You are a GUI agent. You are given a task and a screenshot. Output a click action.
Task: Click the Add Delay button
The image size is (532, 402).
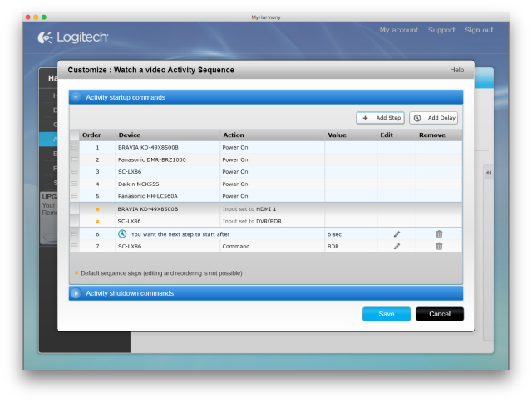433,118
